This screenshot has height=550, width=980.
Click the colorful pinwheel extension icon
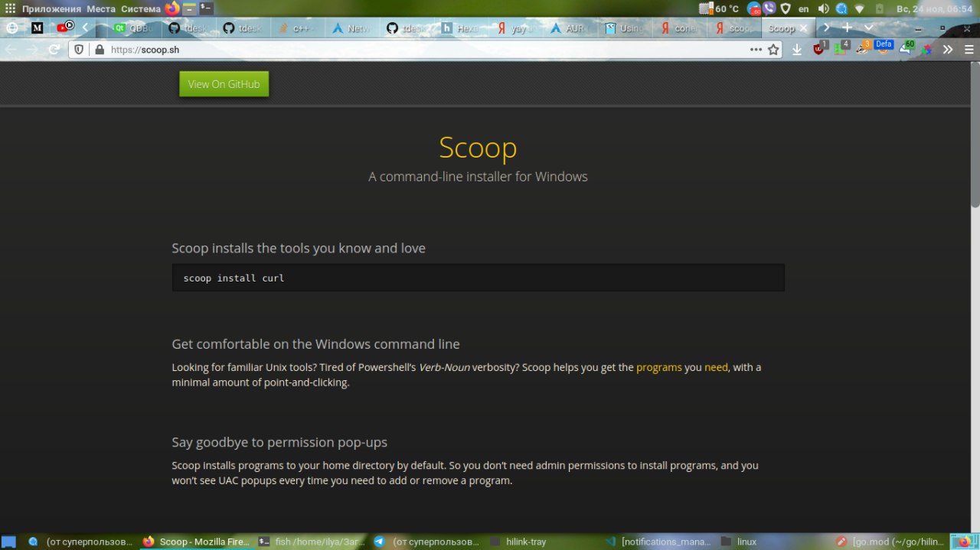(x=928, y=49)
